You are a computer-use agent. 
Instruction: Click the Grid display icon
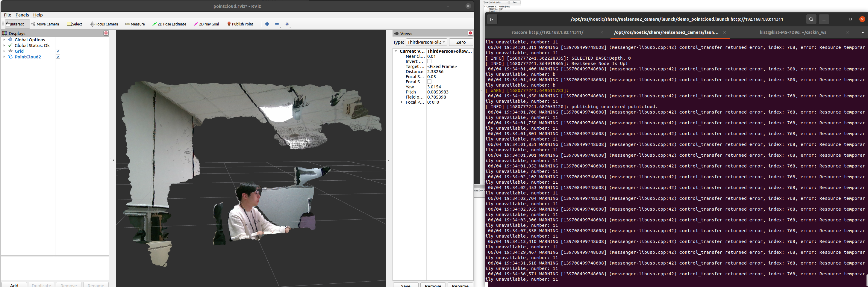pyautogui.click(x=10, y=51)
